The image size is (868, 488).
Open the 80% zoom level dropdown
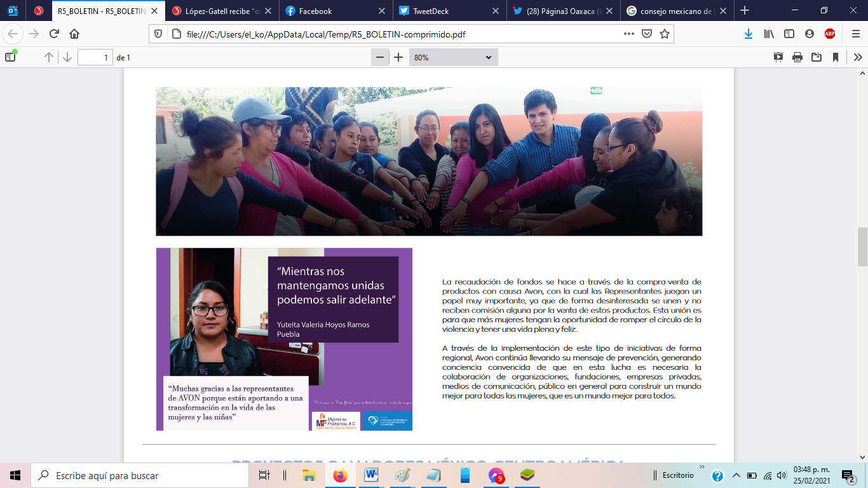pyautogui.click(x=454, y=57)
